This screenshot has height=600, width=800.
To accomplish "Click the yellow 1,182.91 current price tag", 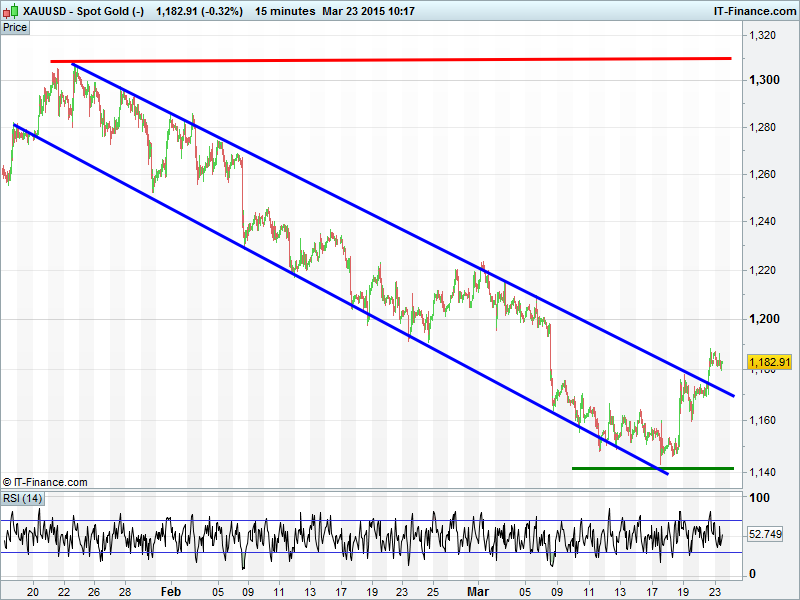I will 769,362.
